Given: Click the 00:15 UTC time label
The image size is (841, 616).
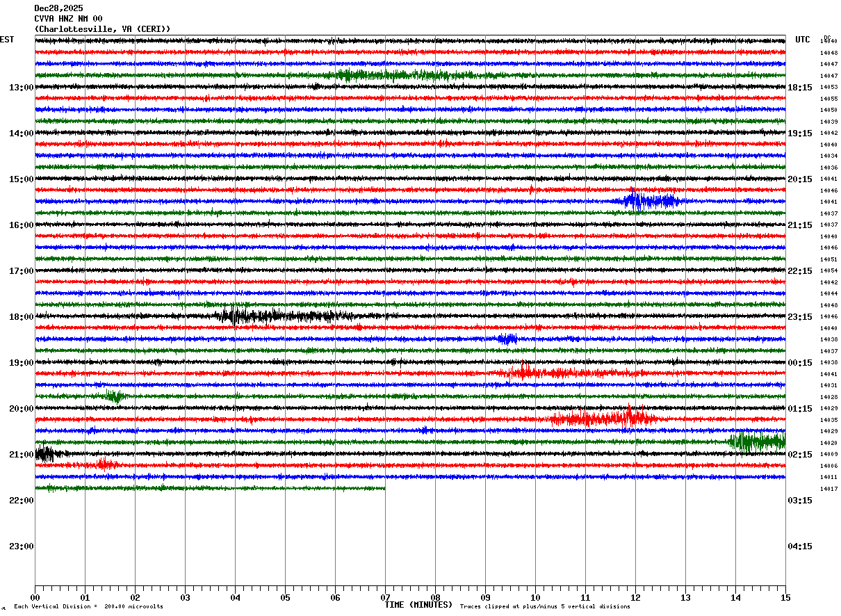Looking at the screenshot, I should pyautogui.click(x=799, y=363).
